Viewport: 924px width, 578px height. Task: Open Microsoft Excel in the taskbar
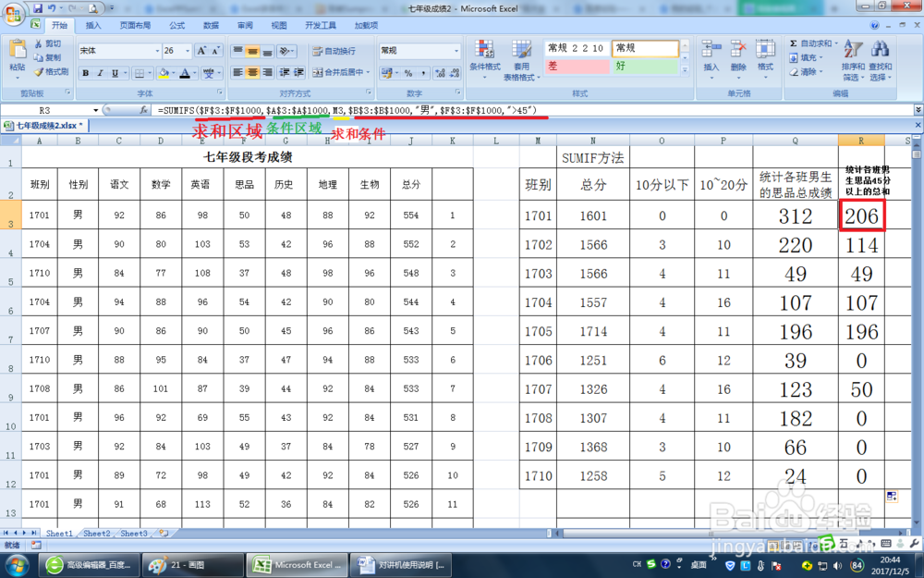[x=296, y=565]
